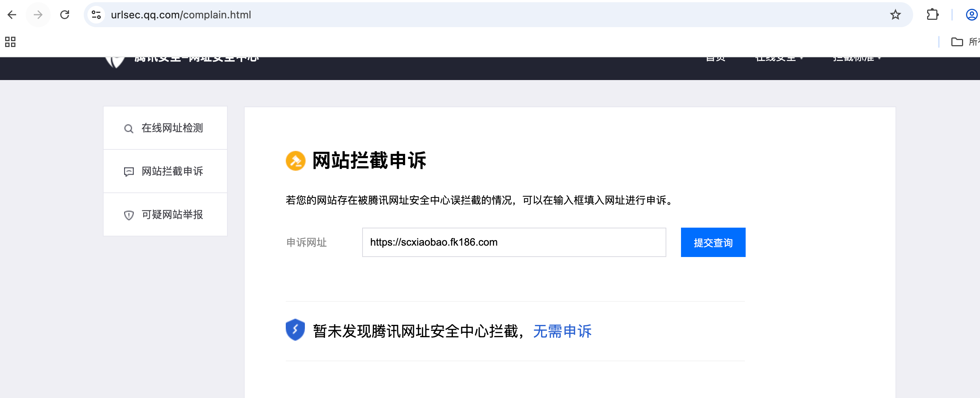Go back using the browser back arrow
The image size is (980, 398).
(12, 15)
